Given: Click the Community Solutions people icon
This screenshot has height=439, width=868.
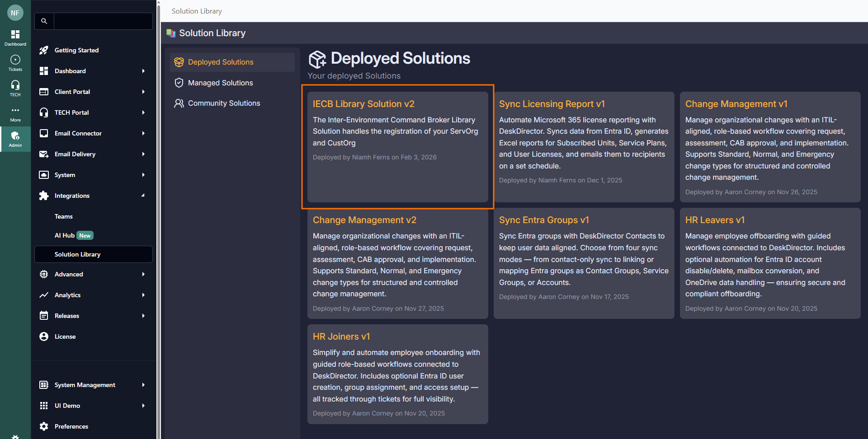Looking at the screenshot, I should click(179, 103).
